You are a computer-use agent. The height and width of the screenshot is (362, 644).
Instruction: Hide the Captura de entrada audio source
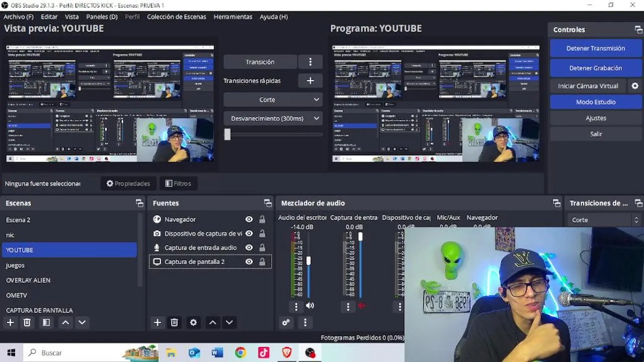pyautogui.click(x=249, y=247)
